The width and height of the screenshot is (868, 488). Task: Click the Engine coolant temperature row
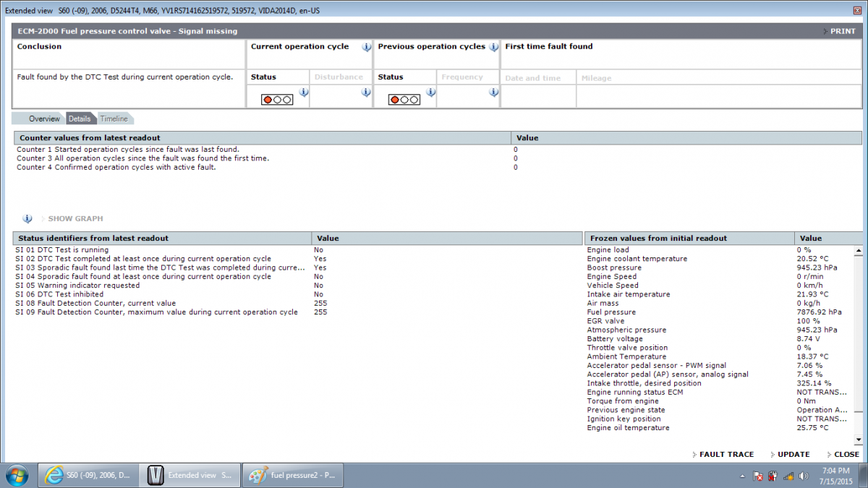coord(719,258)
